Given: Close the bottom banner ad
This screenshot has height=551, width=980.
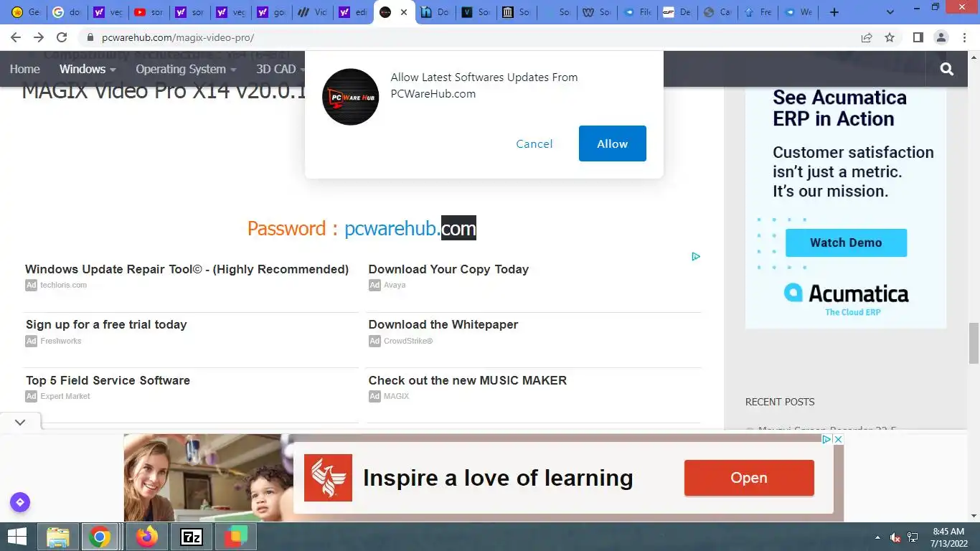Looking at the screenshot, I should click(838, 439).
